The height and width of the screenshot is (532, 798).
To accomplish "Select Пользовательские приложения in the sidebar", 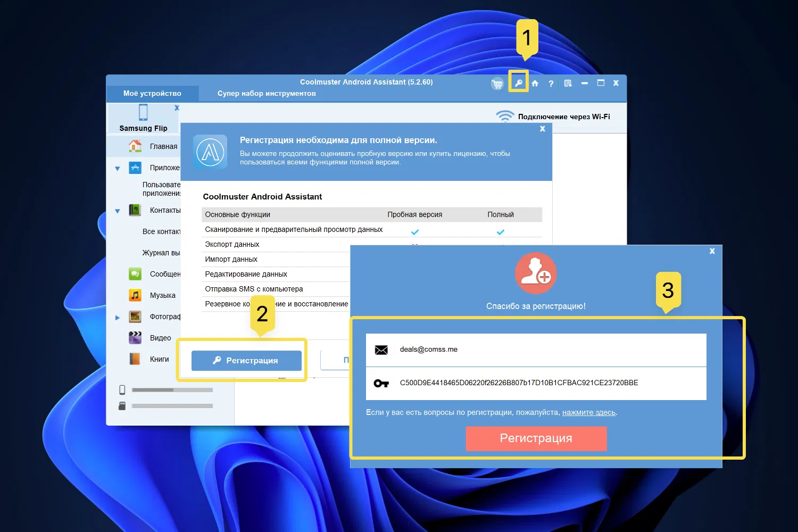I will pos(161,189).
